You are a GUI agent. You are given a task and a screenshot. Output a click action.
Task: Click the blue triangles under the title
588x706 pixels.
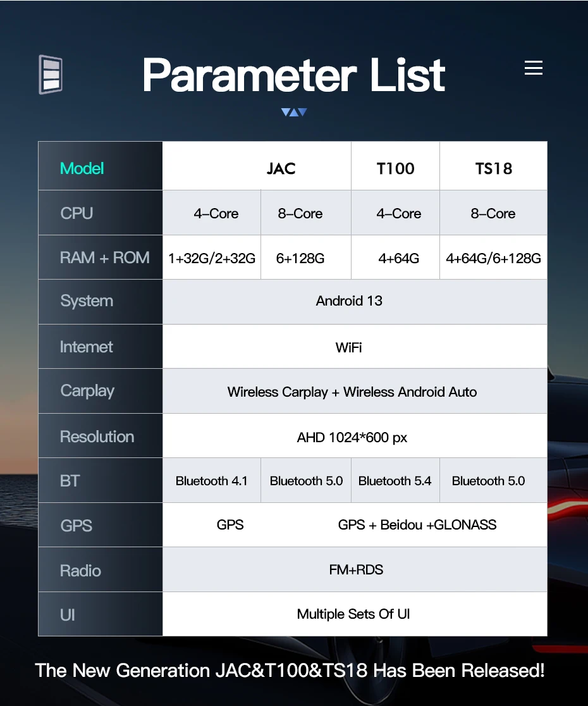(294, 112)
